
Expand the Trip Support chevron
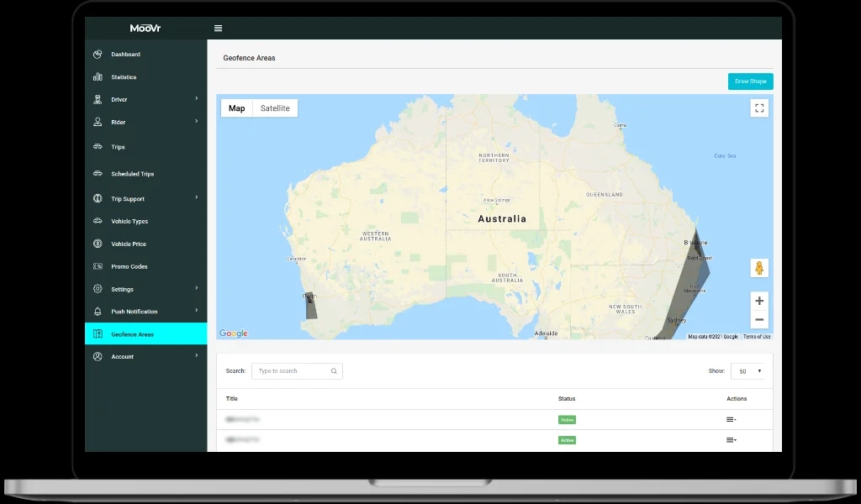pyautogui.click(x=197, y=197)
